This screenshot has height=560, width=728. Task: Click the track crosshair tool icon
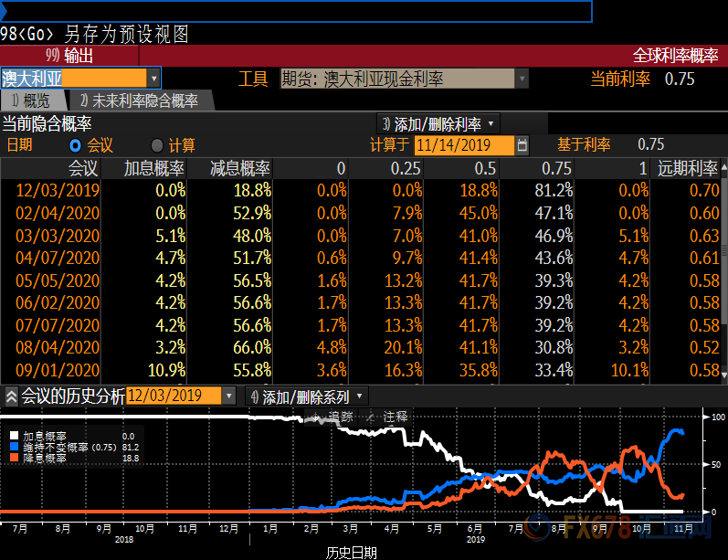(316, 417)
